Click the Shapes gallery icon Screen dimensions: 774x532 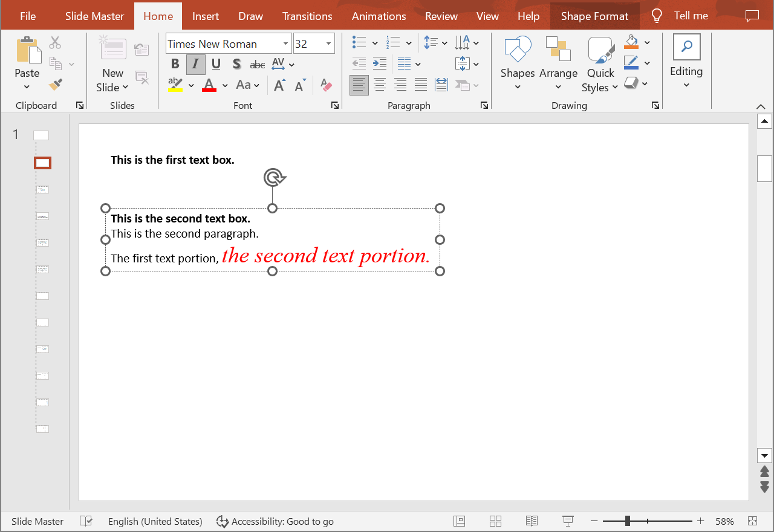pyautogui.click(x=518, y=49)
